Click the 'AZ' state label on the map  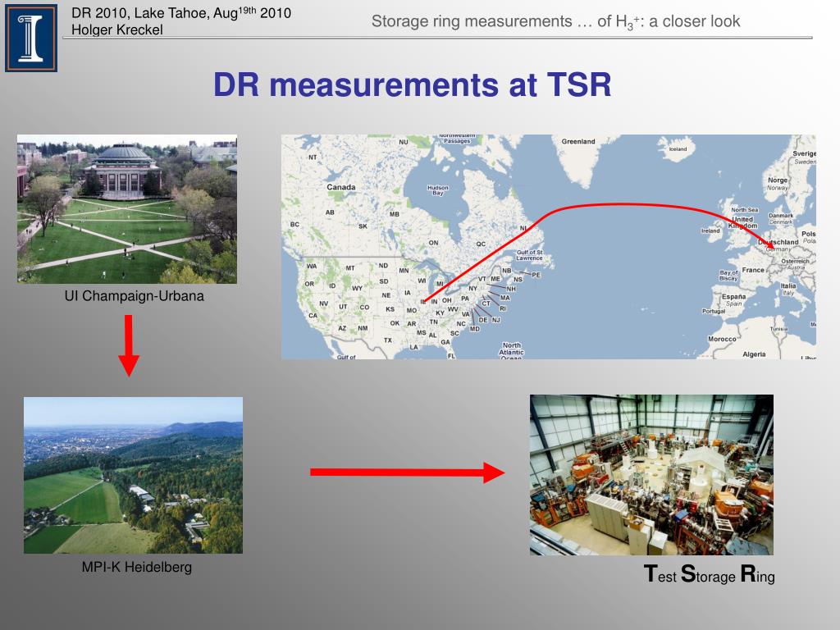tap(342, 328)
